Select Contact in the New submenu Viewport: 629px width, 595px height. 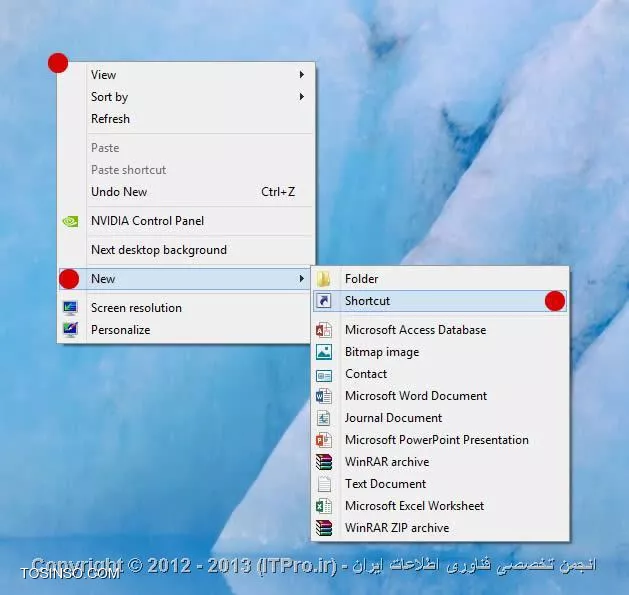point(440,374)
